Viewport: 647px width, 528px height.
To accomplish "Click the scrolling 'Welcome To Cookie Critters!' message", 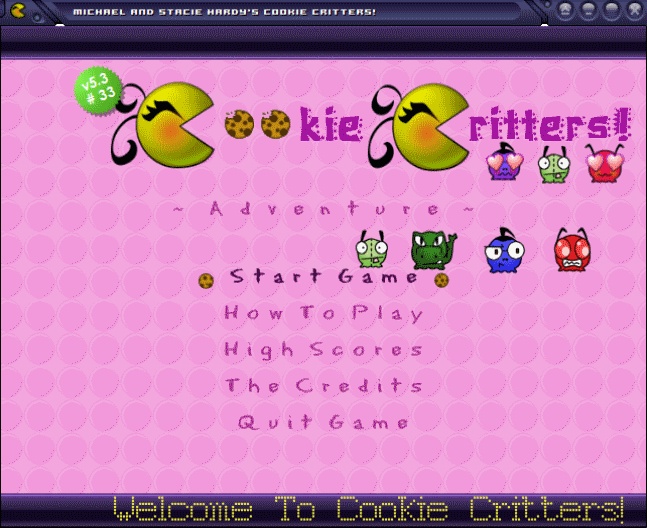I will [x=368, y=509].
